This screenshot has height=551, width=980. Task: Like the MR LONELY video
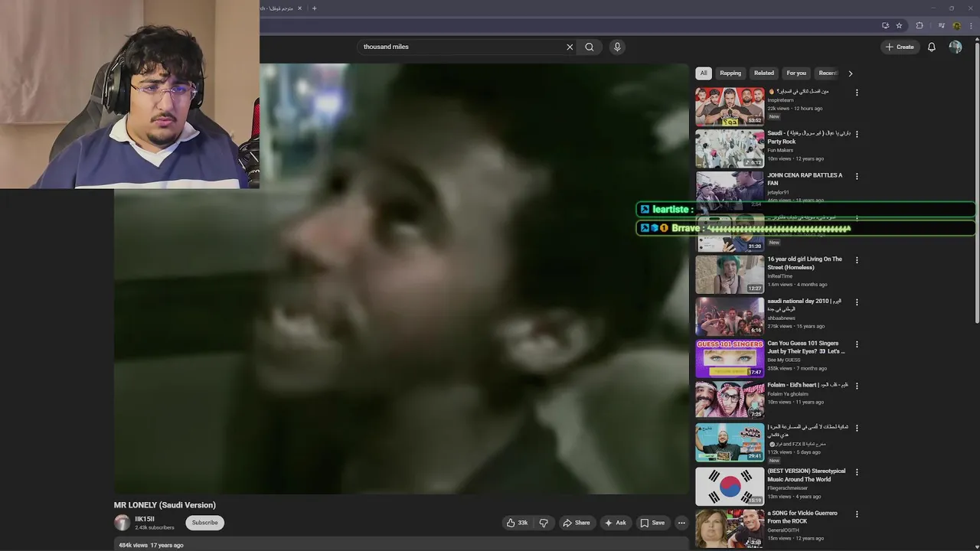tap(518, 523)
